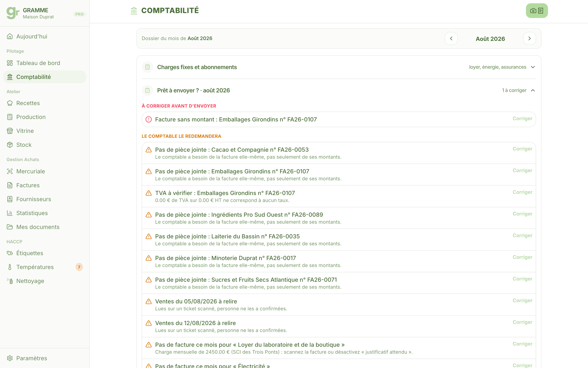Click Corriger for Loyer du laboratoire et de la boutique

coord(522,344)
